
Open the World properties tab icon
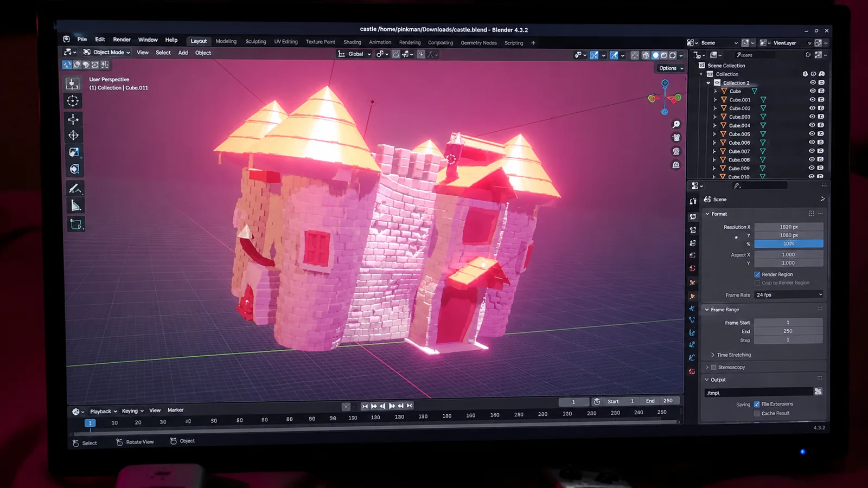pos(693,268)
